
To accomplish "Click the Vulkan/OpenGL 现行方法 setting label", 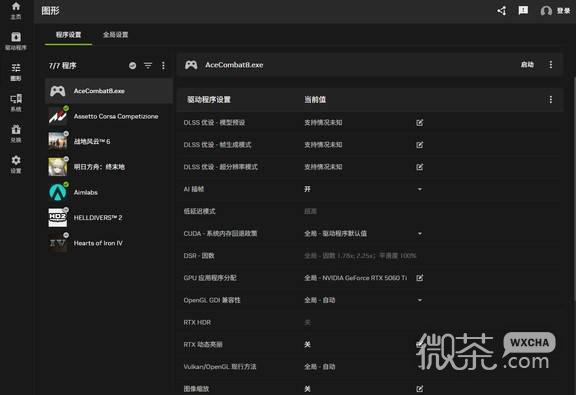I will 220,367.
